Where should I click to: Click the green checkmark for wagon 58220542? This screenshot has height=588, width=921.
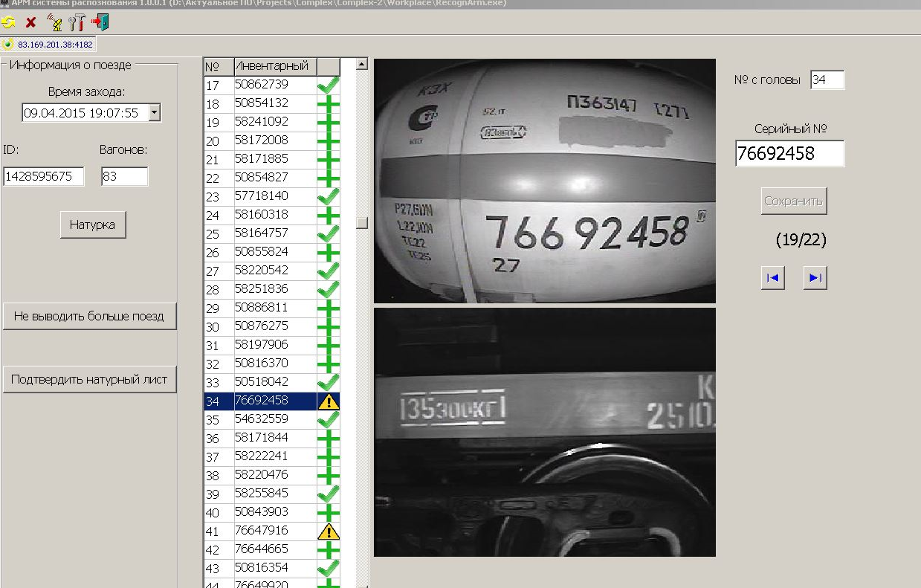(x=328, y=271)
